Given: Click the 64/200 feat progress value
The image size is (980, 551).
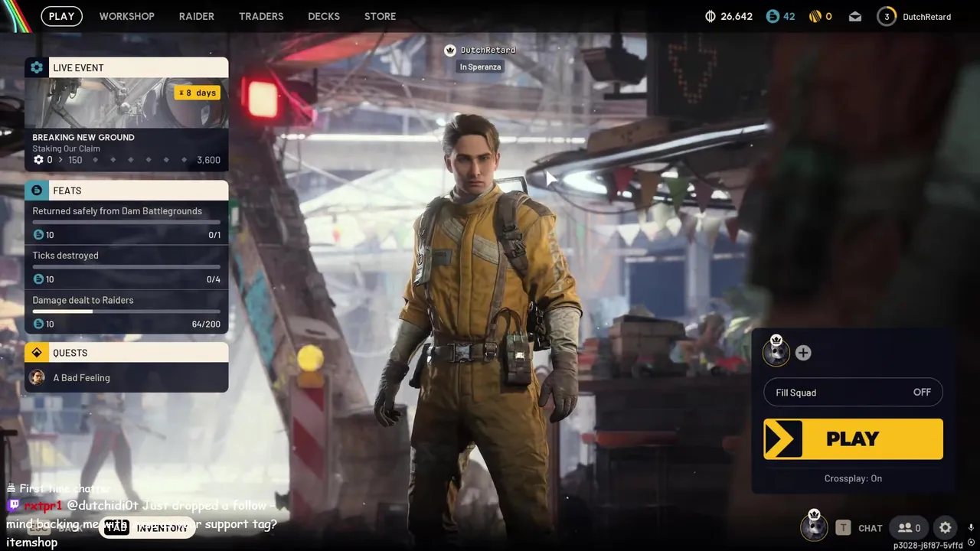Looking at the screenshot, I should pyautogui.click(x=206, y=324).
